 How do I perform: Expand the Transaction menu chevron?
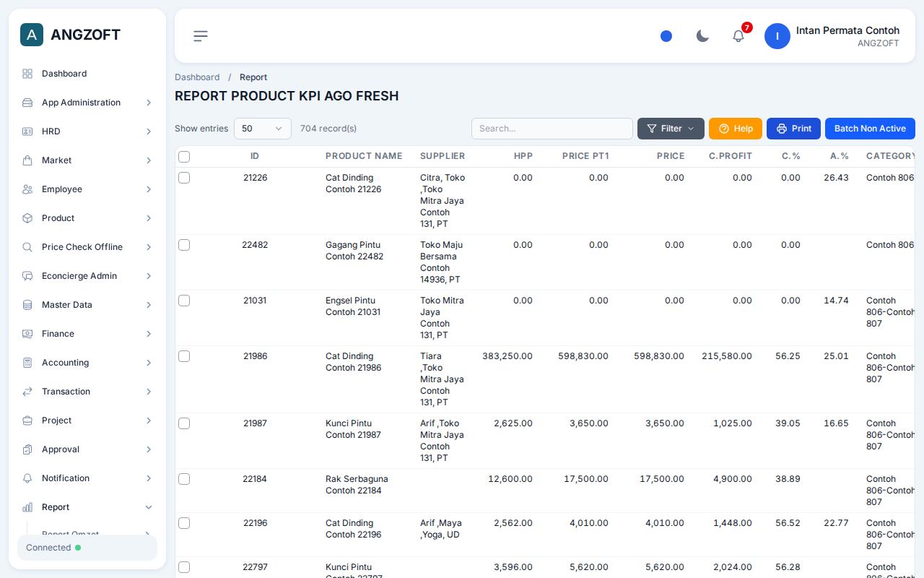[149, 392]
